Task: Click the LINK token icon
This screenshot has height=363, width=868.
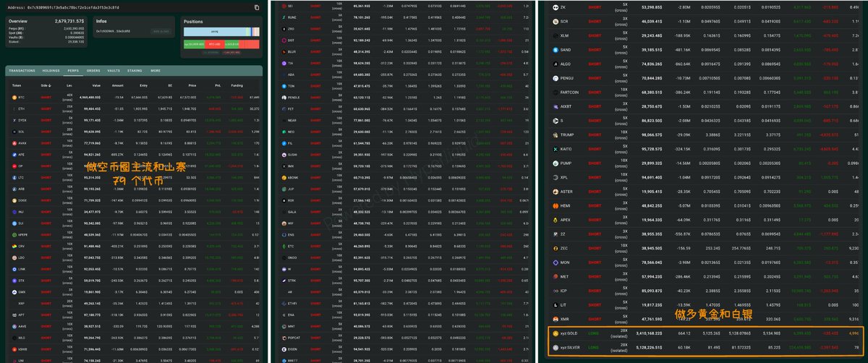Action: pyautogui.click(x=13, y=269)
